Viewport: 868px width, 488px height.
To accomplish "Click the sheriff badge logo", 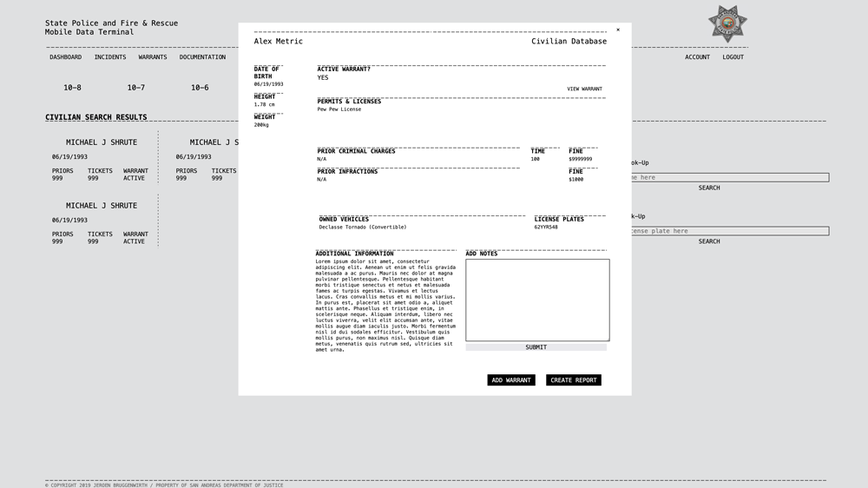I will (x=727, y=23).
